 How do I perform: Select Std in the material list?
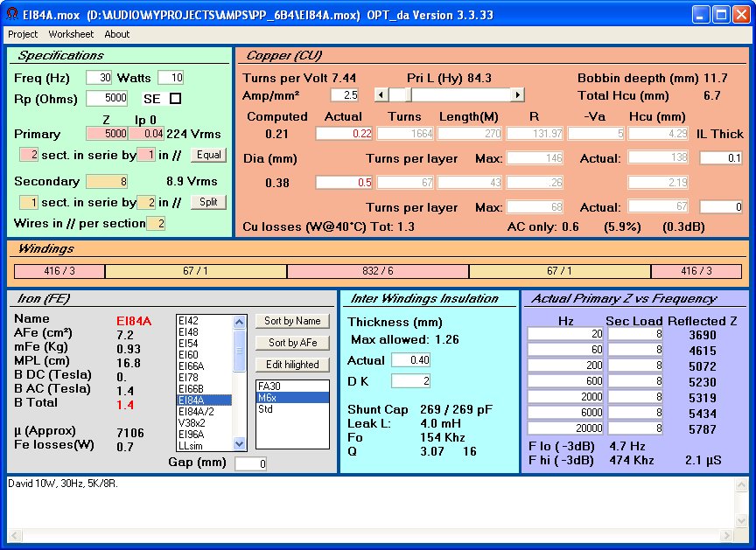click(x=292, y=409)
